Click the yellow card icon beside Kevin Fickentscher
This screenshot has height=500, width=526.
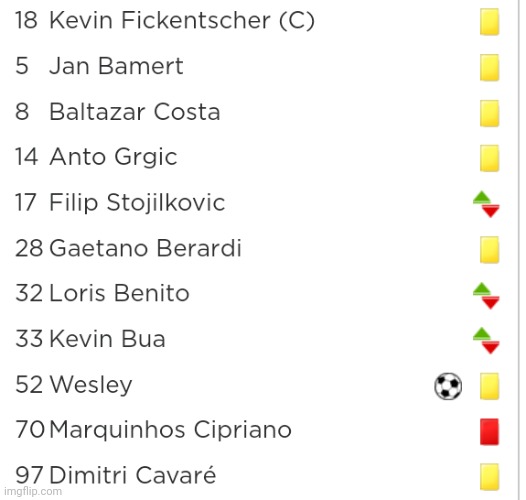click(x=489, y=22)
